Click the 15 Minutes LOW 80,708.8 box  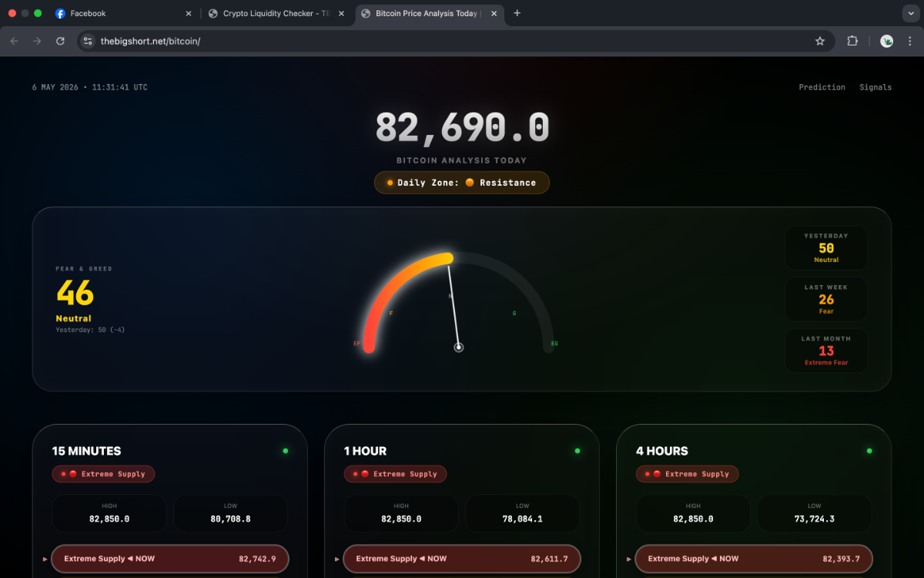click(231, 513)
